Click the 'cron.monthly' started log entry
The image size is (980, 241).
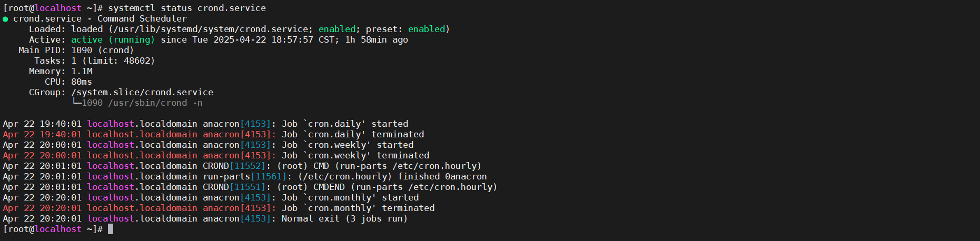tap(211, 197)
